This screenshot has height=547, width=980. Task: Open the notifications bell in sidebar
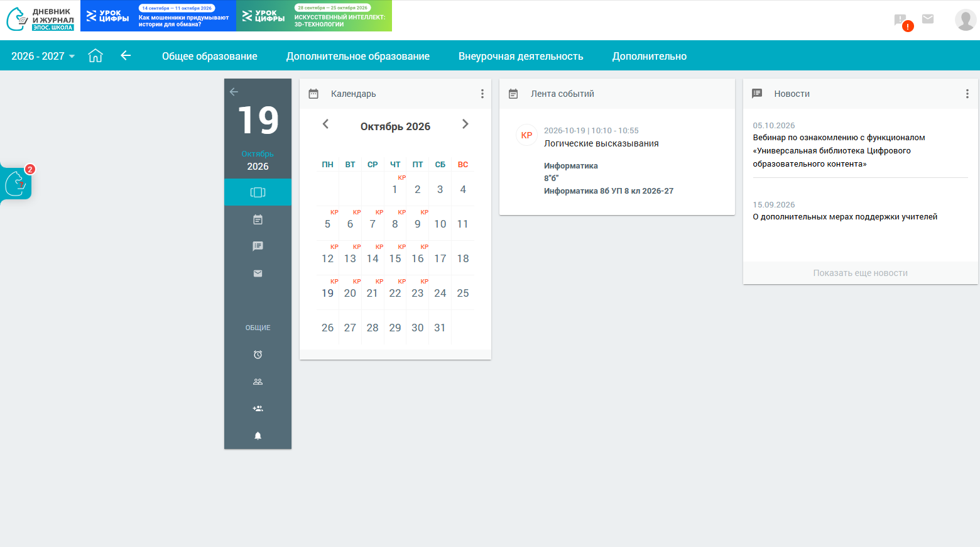(258, 436)
